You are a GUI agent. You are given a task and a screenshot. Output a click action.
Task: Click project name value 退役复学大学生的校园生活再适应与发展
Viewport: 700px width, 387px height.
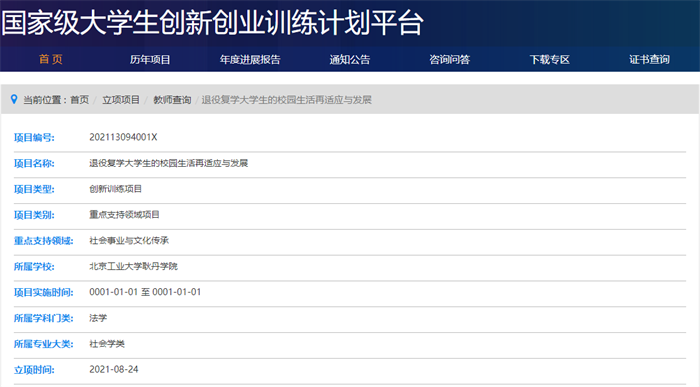tap(168, 163)
